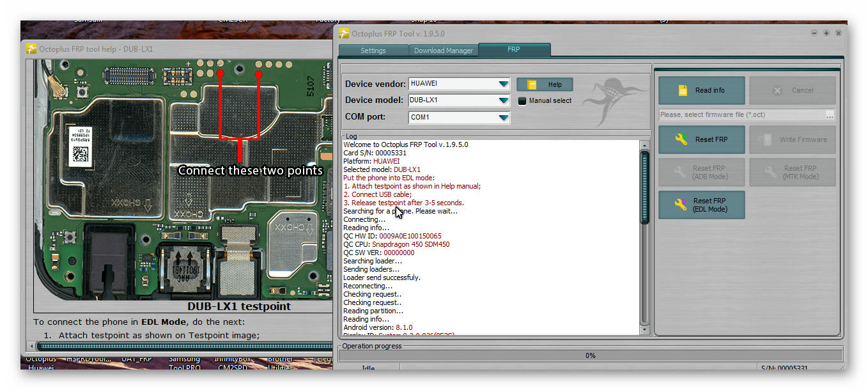
Task: Click the Log scrollbar up arrow
Action: [x=644, y=145]
